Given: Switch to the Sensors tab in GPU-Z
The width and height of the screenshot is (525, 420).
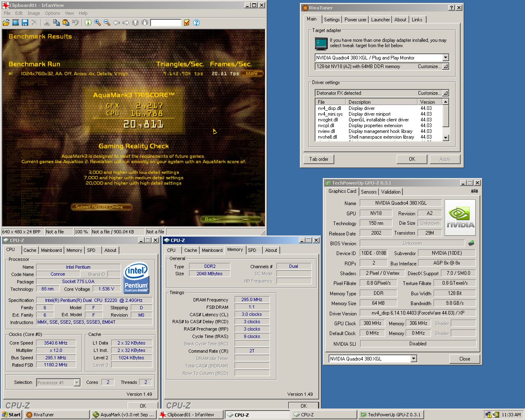Looking at the screenshot, I should coord(369,192).
